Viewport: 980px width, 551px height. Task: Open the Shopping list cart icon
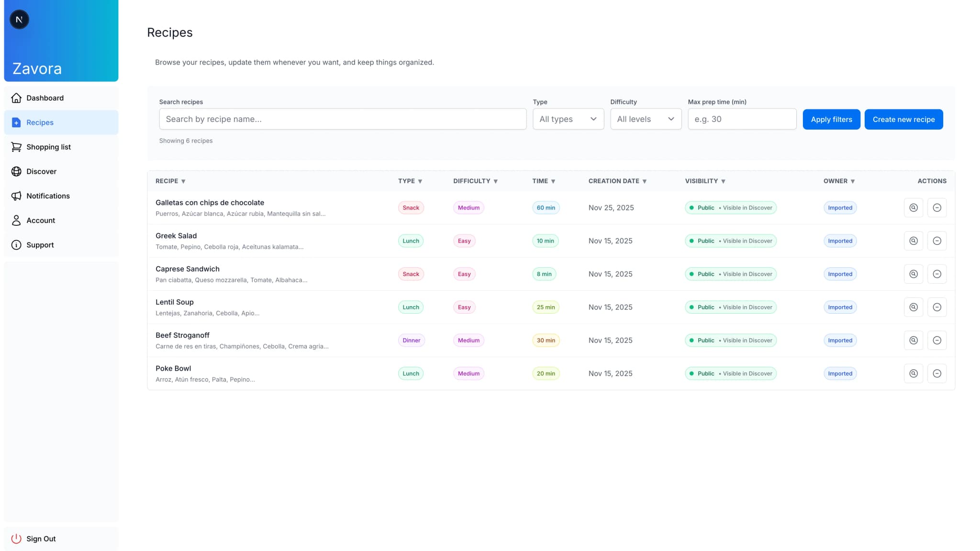pyautogui.click(x=16, y=147)
